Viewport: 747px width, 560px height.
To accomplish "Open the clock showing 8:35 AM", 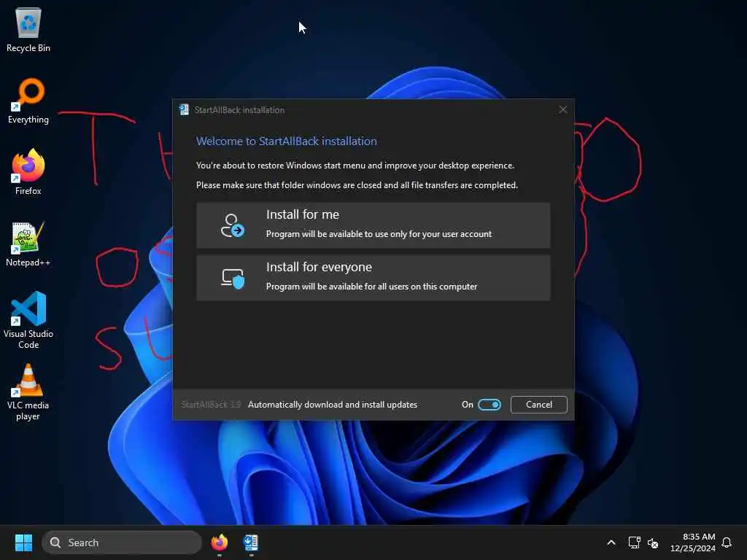I will click(x=693, y=542).
